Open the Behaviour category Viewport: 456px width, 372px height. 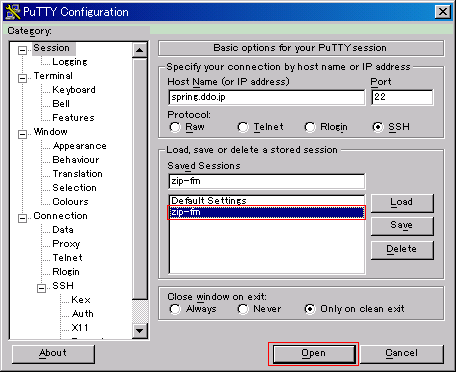(76, 160)
